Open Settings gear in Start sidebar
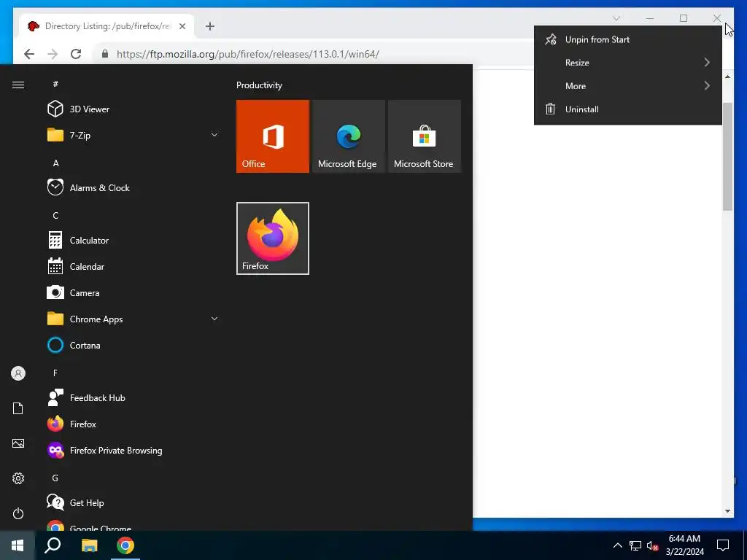The image size is (747, 560). 18,478
